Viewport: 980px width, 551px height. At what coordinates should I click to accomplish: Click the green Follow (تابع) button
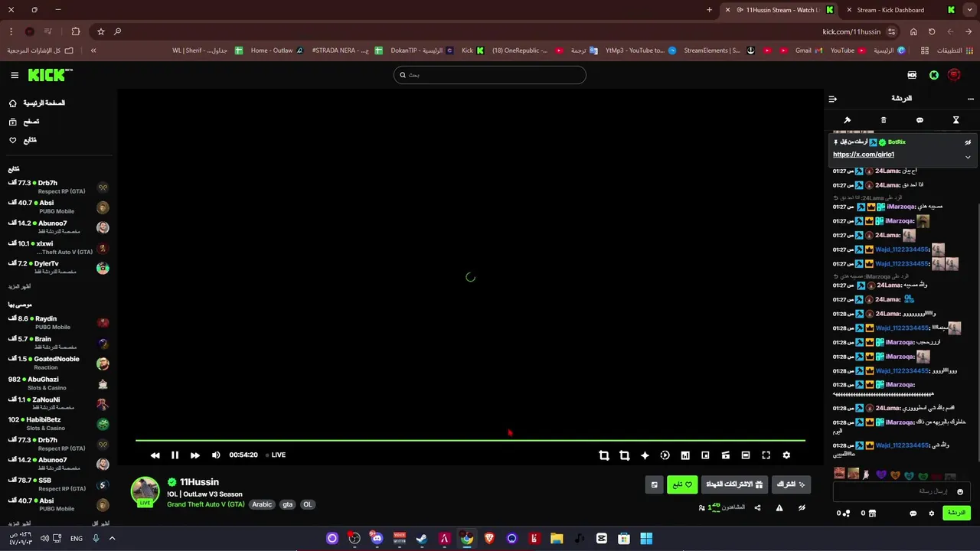coord(682,484)
